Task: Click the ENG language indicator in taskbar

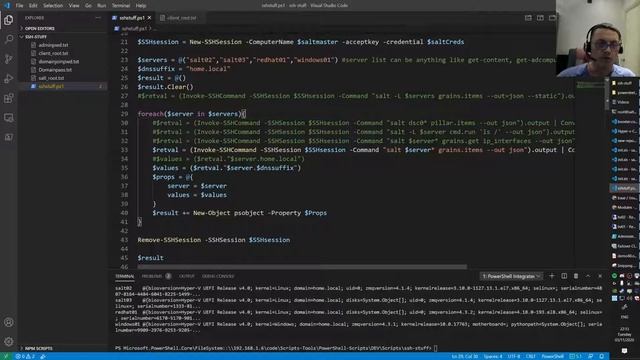Action: tap(624, 317)
